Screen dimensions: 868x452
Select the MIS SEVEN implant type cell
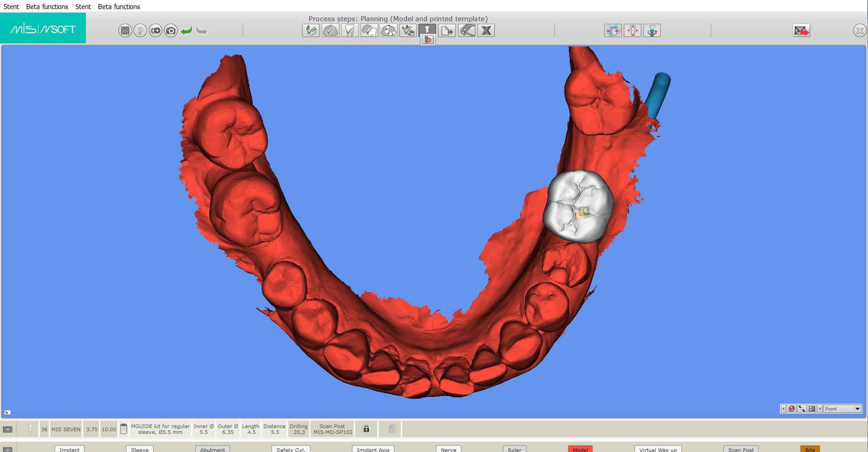point(66,429)
